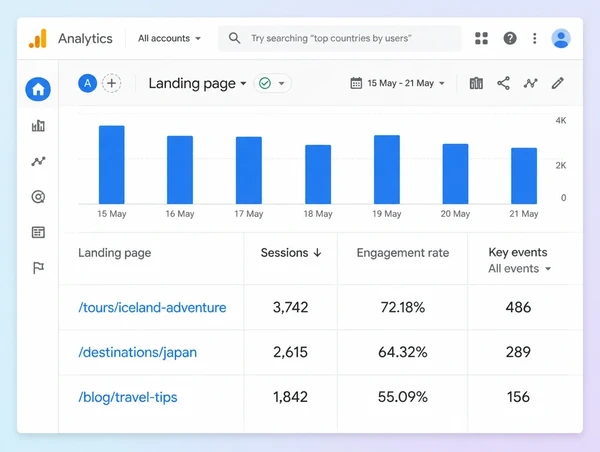Select the 486 key events cell

tap(518, 307)
